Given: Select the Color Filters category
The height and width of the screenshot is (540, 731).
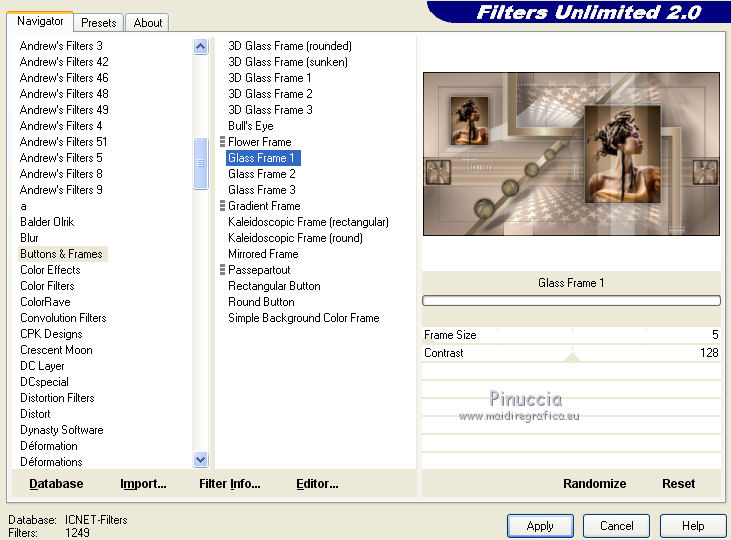Looking at the screenshot, I should [x=47, y=286].
